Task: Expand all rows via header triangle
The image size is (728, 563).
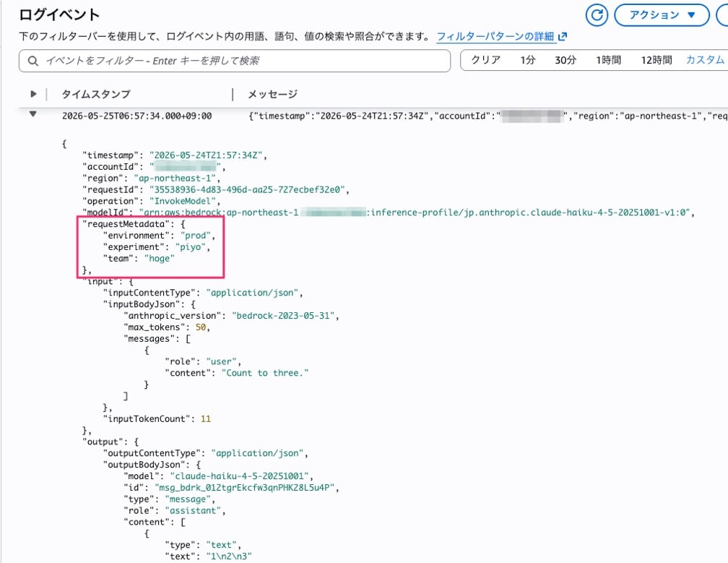Action: coord(33,94)
